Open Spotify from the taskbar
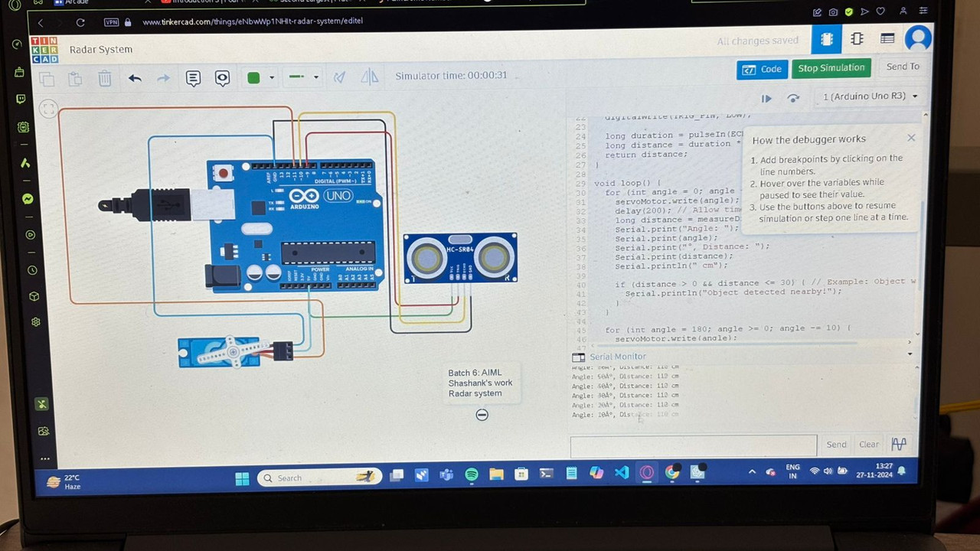The image size is (980, 551). (472, 474)
